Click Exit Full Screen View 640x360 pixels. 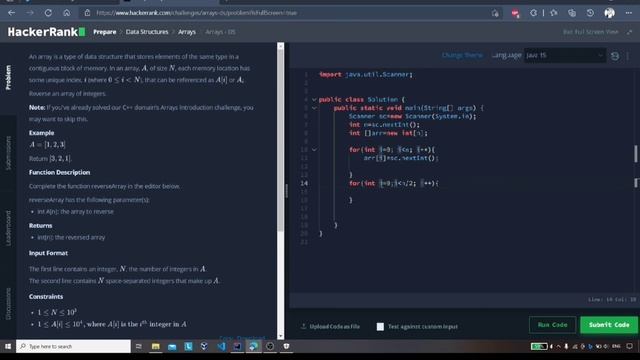coord(597,32)
